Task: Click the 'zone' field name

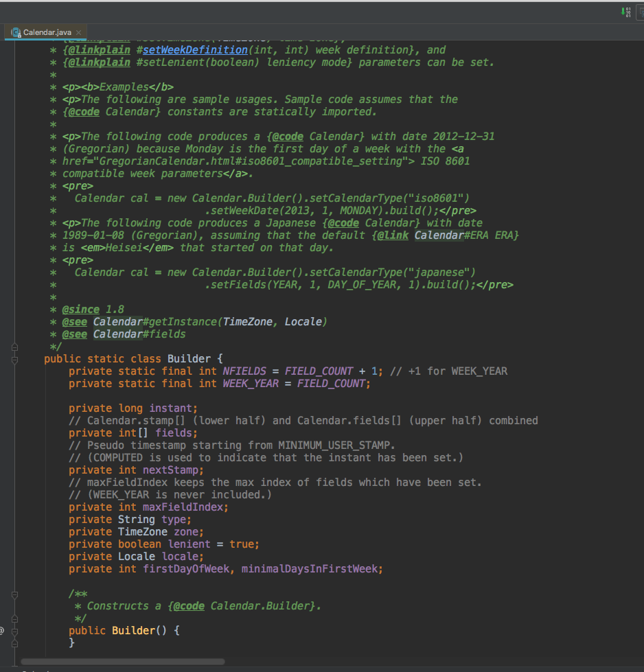Action: (185, 532)
